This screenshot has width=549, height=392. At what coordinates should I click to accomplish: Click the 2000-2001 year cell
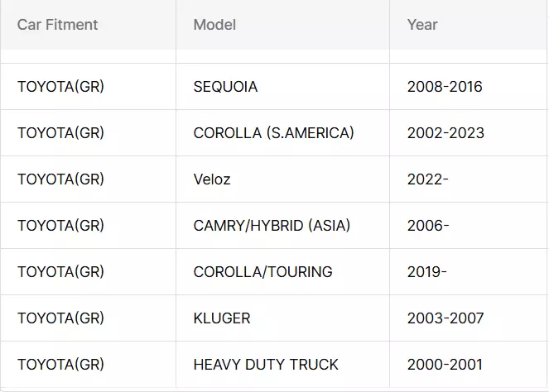(468, 365)
